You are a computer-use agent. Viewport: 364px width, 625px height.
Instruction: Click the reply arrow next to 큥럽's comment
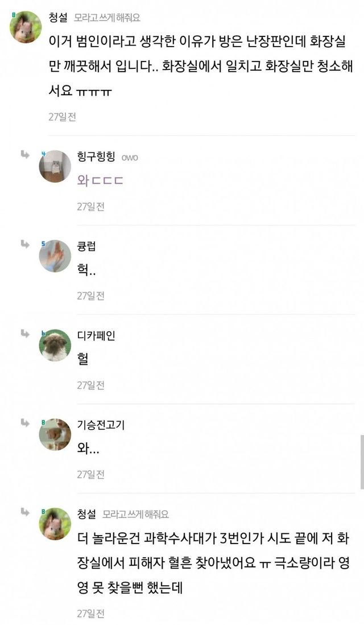[25, 244]
